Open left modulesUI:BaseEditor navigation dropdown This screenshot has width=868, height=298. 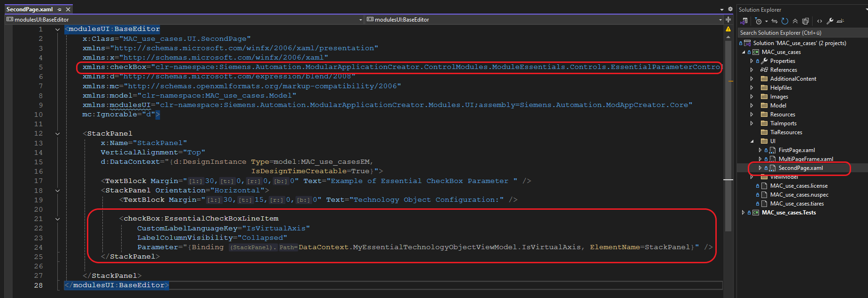click(361, 20)
